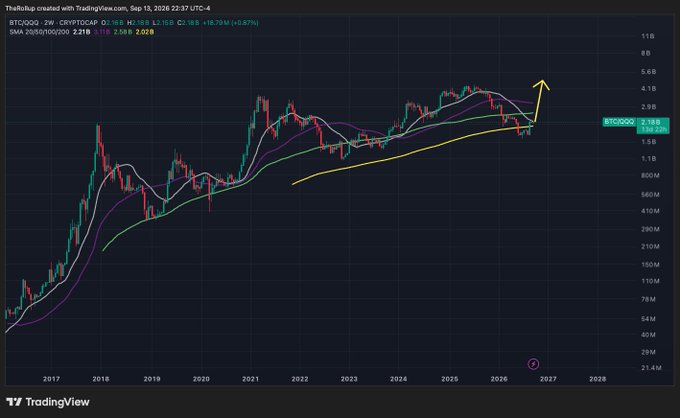Viewport: 680px width, 418px height.
Task: Click the header text 'TheRollup created with TradingView.com'
Action: [x=66, y=8]
